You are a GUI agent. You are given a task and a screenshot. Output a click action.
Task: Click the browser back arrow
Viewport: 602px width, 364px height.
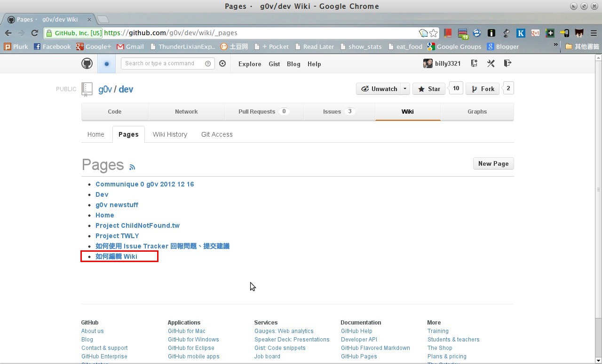[x=8, y=33]
